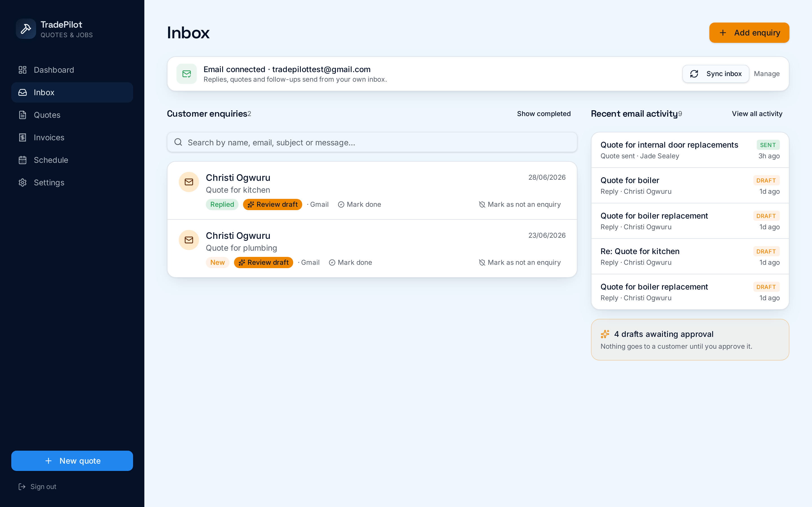Open Review draft for plumbing enquiry
Viewport: 812px width, 507px height.
(263, 263)
